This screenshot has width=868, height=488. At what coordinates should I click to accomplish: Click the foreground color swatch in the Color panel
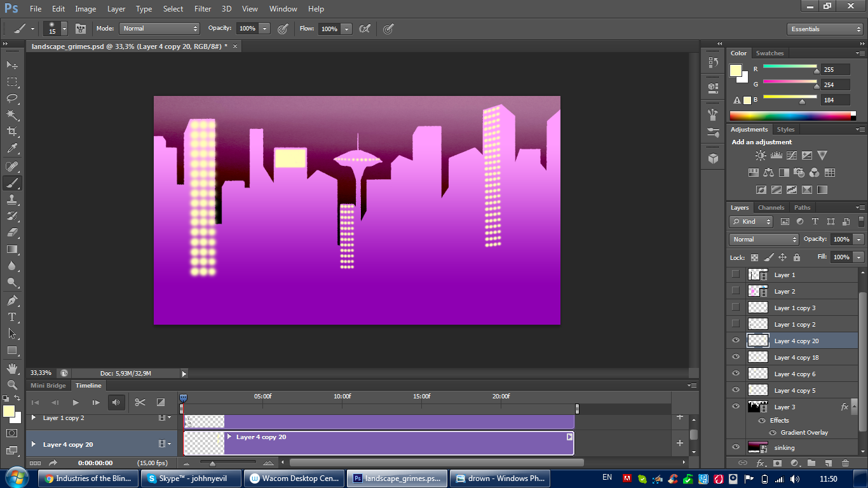point(736,71)
